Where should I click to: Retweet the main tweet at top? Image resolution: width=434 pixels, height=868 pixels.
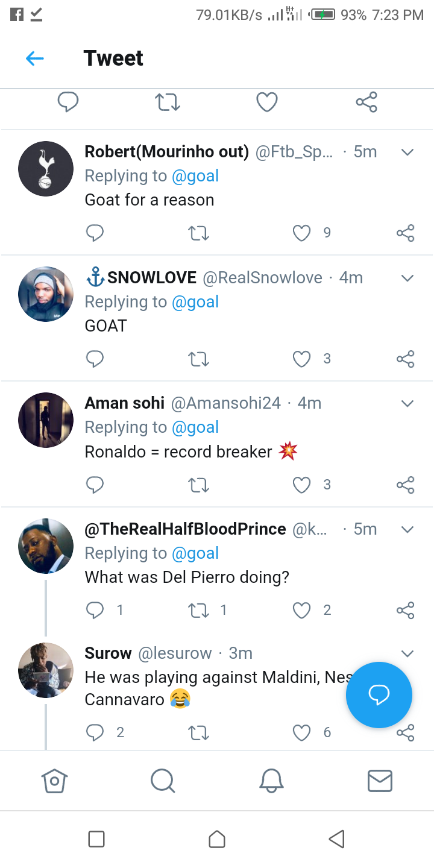tap(168, 102)
